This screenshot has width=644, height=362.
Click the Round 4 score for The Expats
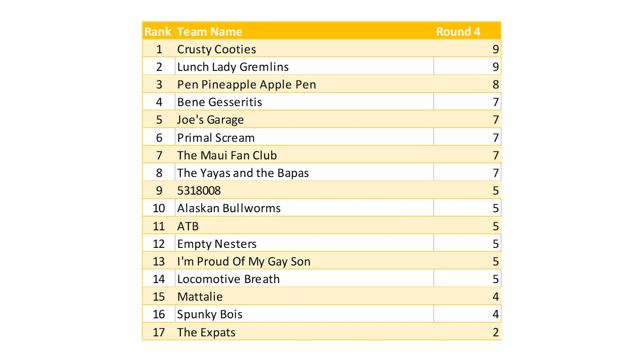coord(496,332)
